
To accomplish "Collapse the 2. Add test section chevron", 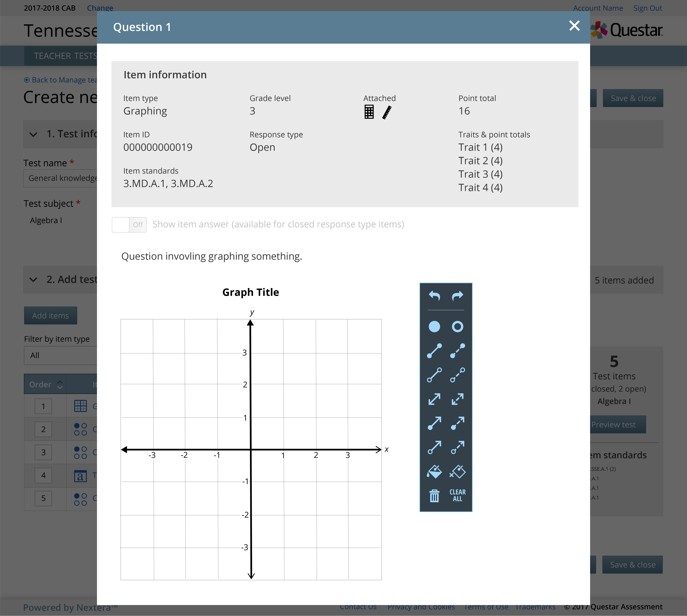I will pyautogui.click(x=33, y=280).
